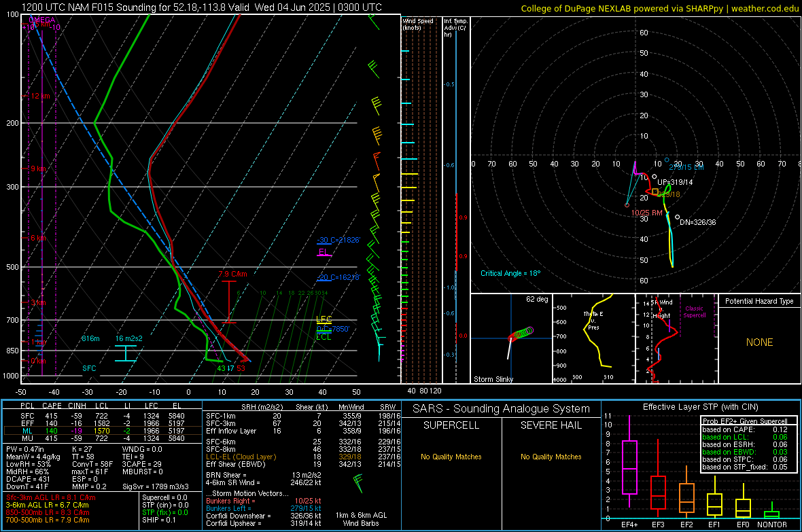Click the 700-500mb LR lapse rate line
Screen dimensions: 802x532
tap(48, 520)
